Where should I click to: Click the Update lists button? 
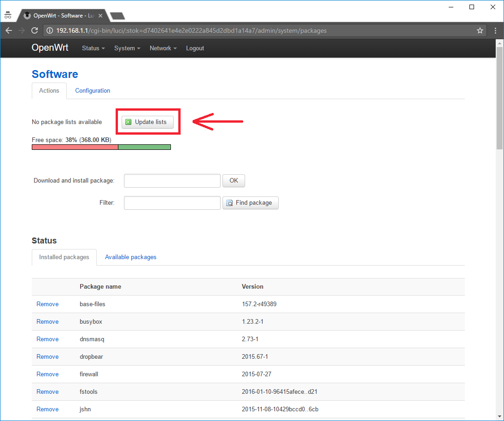pos(147,122)
